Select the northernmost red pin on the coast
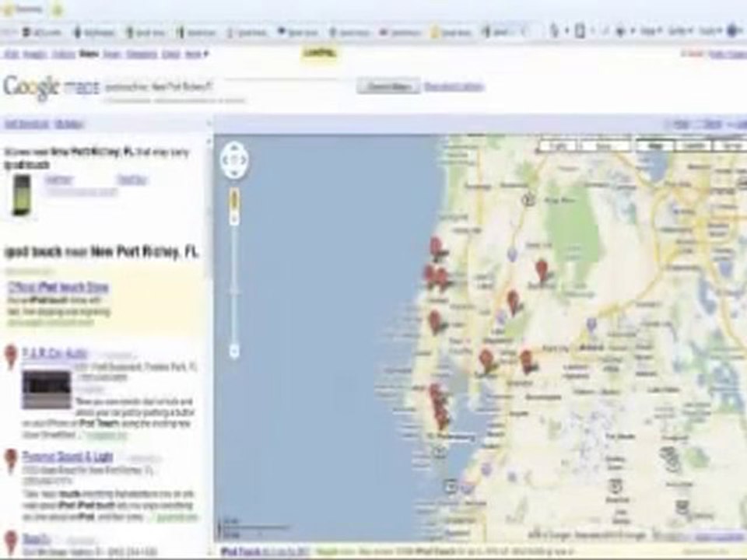This screenshot has height=560, width=747. [x=436, y=248]
